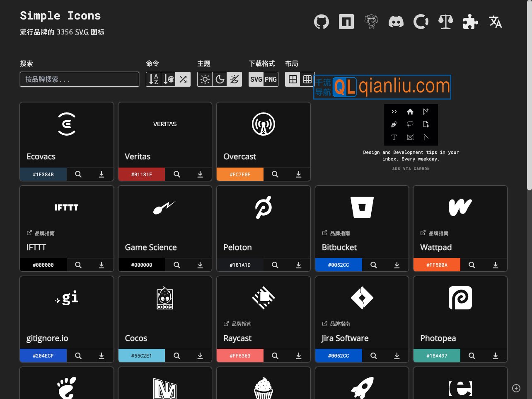This screenshot has height=399, width=532.
Task: Open browser extensions via the puzzle icon
Action: coord(470,22)
